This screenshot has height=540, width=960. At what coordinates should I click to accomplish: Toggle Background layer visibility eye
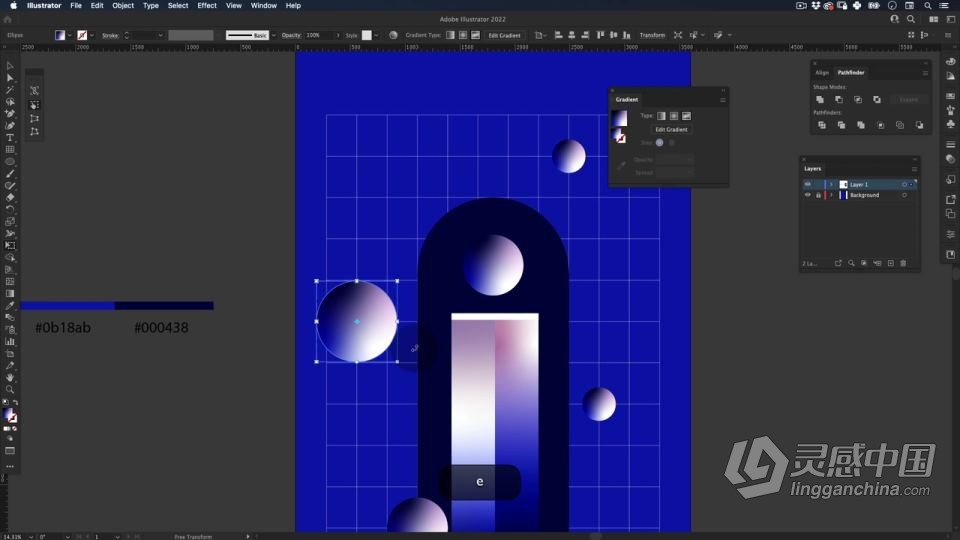point(808,195)
